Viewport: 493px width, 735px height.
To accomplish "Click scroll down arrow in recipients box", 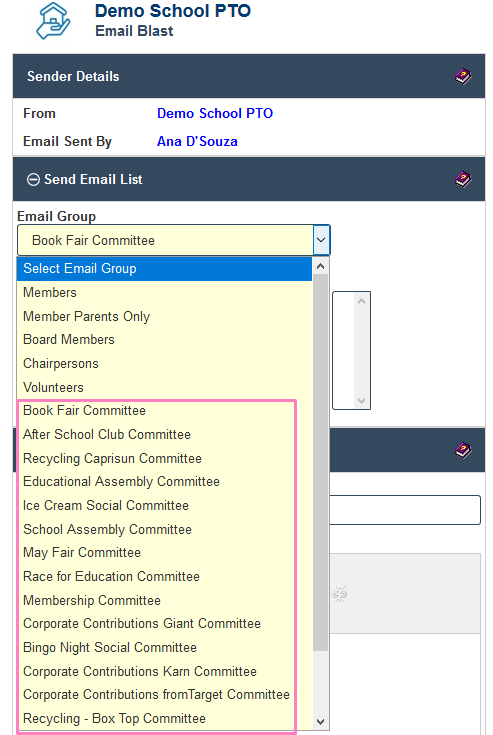I will (361, 401).
